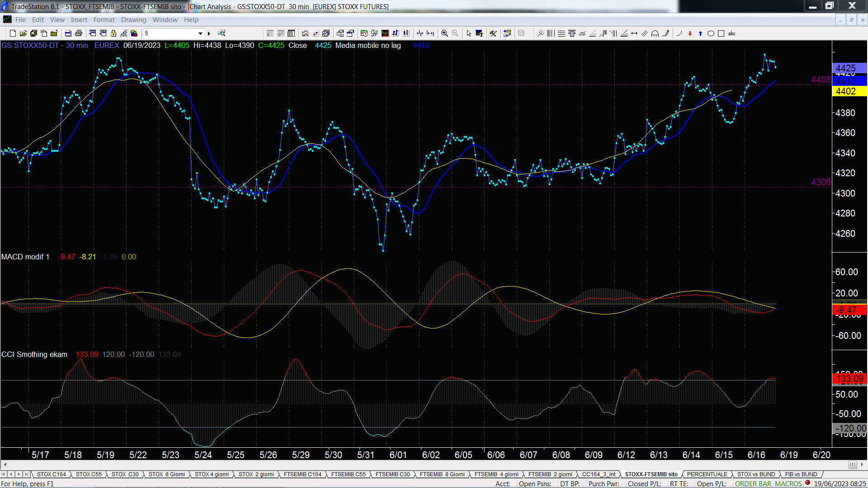Screen dimensions: 868x488
Task: Select the abc text drawing tool
Action: [x=731, y=33]
